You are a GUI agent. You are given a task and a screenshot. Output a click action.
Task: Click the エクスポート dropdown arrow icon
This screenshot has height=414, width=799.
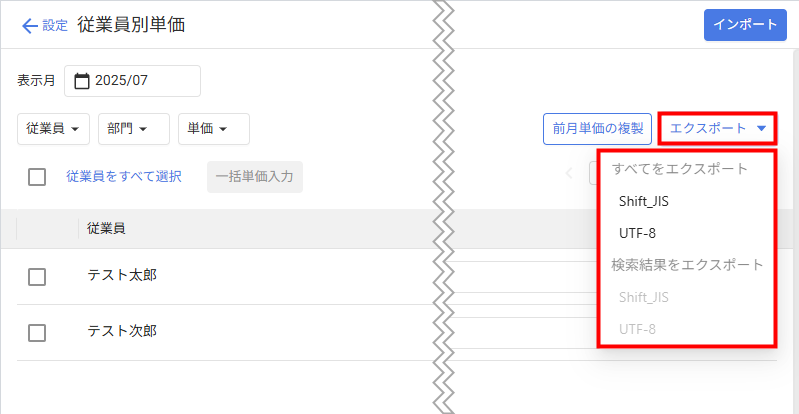coord(761,129)
